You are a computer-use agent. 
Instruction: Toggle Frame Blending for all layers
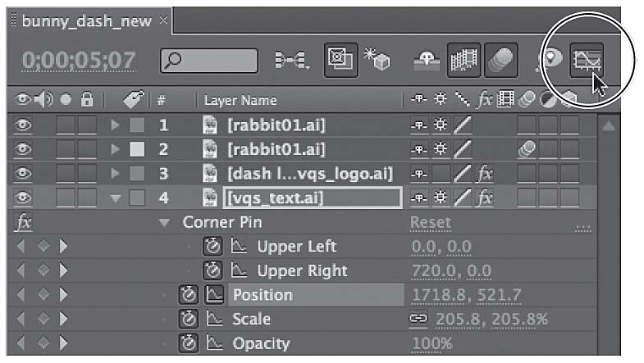[464, 61]
